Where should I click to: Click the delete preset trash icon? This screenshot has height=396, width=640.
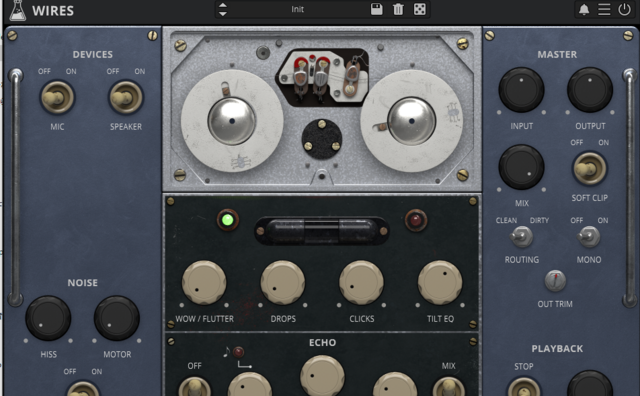[398, 9]
